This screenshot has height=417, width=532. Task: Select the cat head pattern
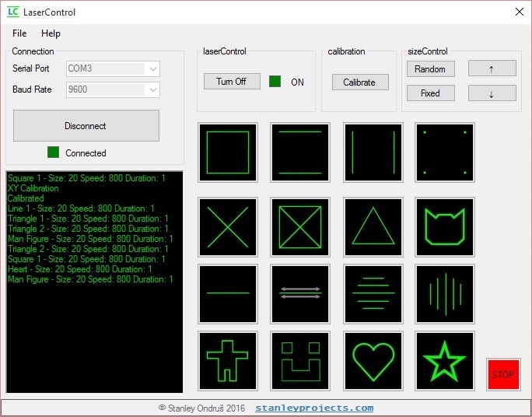coord(444,227)
